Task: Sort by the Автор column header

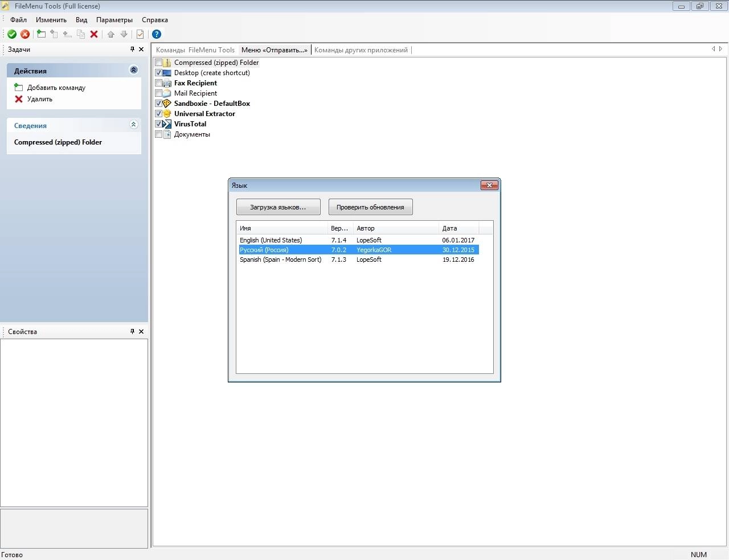Action: (396, 228)
